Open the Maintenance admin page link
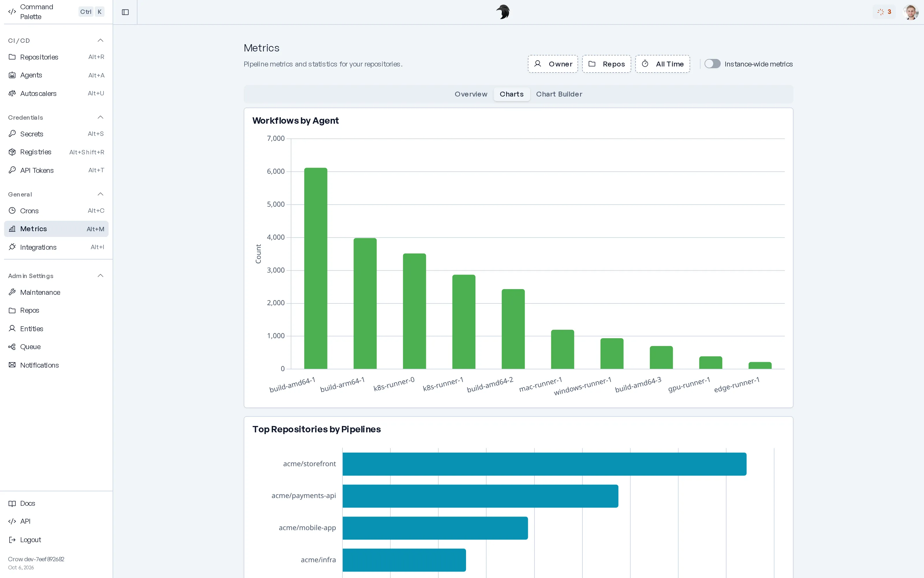Image resolution: width=924 pixels, height=578 pixels. point(56,292)
